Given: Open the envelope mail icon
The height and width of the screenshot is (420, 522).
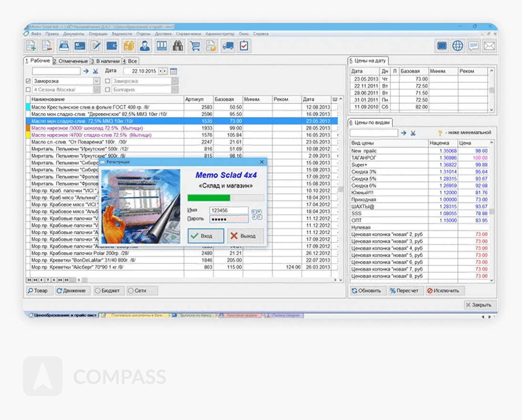Looking at the screenshot, I should tap(489, 46).
